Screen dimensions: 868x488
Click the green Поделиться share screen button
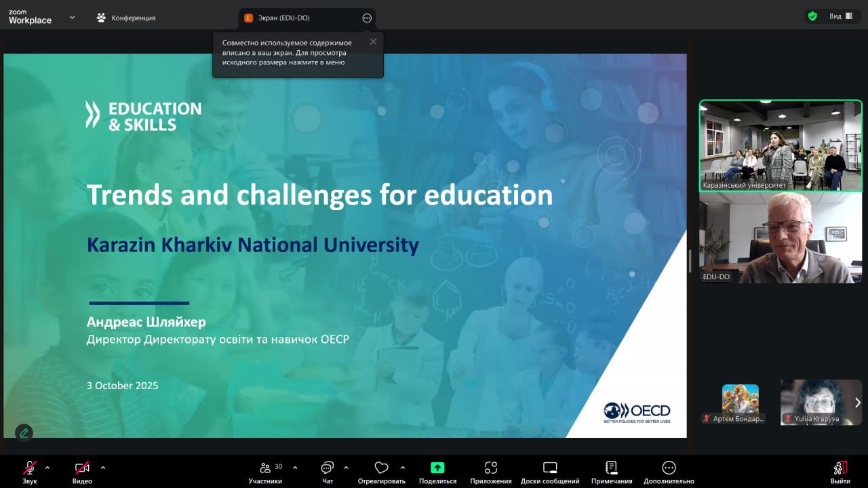coord(437,468)
